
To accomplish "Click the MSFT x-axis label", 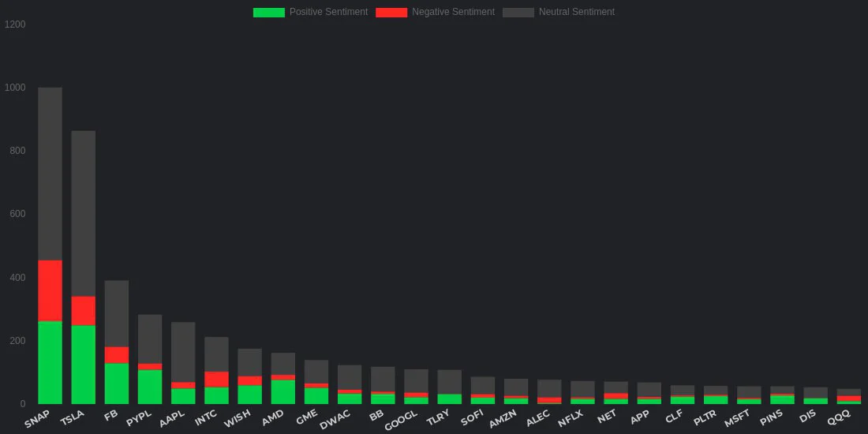I will coord(739,418).
